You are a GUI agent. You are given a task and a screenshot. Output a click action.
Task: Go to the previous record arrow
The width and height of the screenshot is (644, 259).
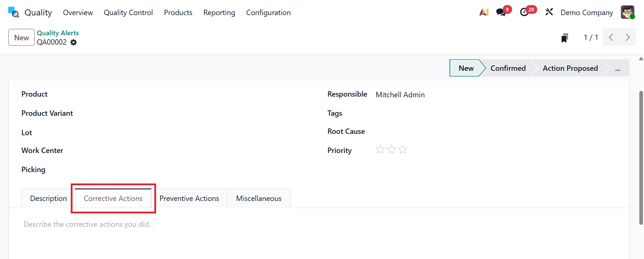point(611,37)
